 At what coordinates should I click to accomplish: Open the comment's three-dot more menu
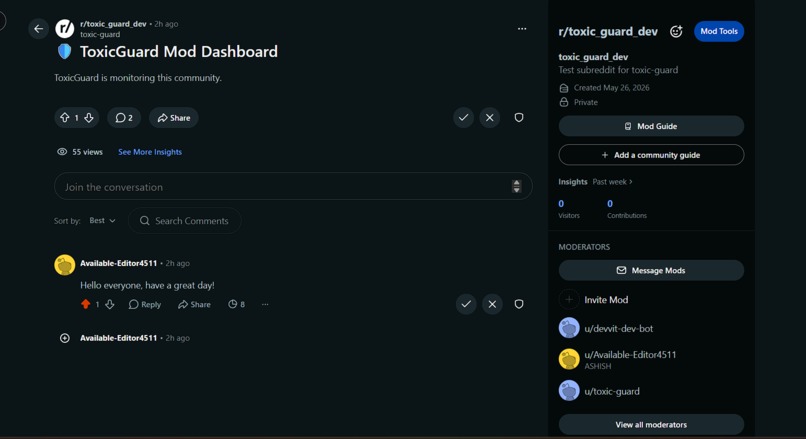point(265,304)
